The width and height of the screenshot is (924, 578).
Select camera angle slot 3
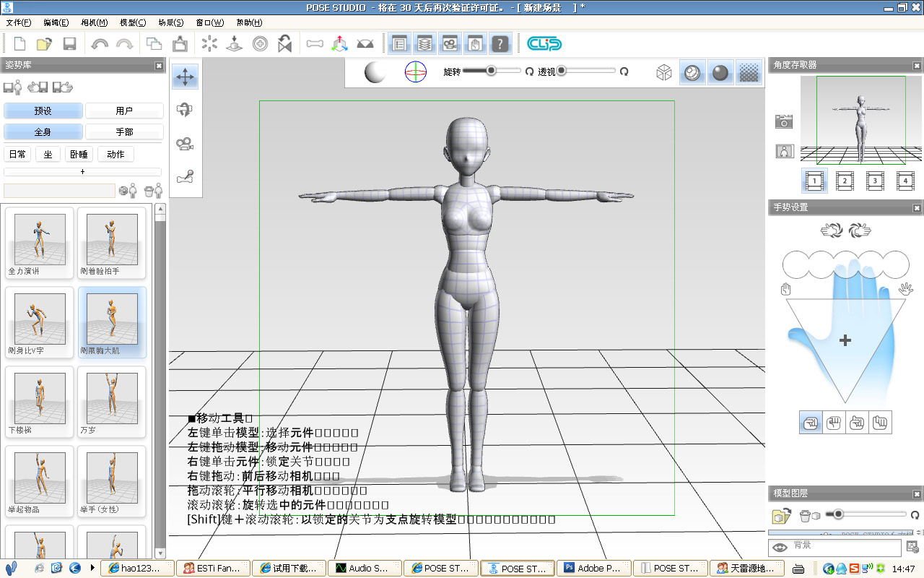tap(874, 181)
